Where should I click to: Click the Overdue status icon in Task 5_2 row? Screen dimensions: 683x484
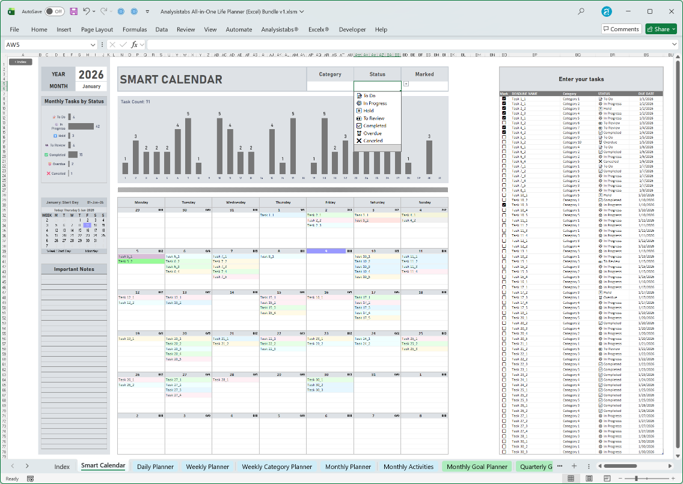tap(600, 142)
